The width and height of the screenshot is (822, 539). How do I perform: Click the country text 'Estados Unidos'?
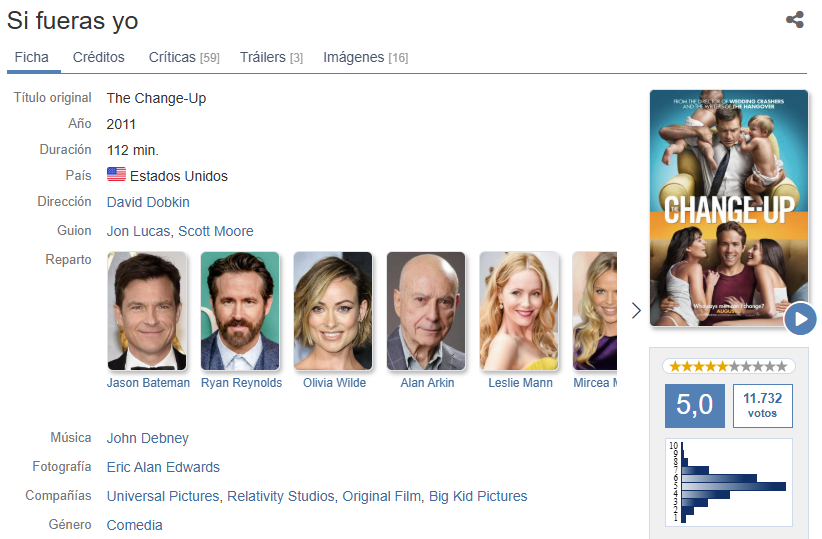tap(179, 176)
